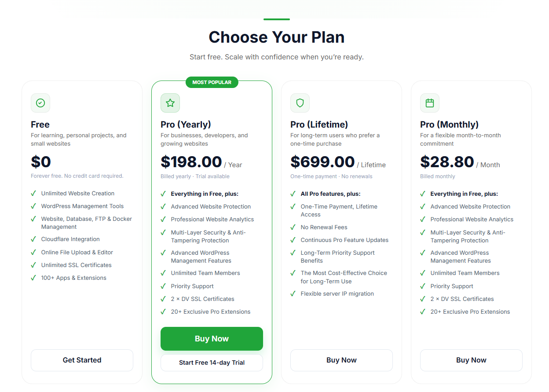Image resolution: width=549 pixels, height=392 pixels.
Task: Click the shield icon on Pro (Lifetime) card
Action: (300, 103)
